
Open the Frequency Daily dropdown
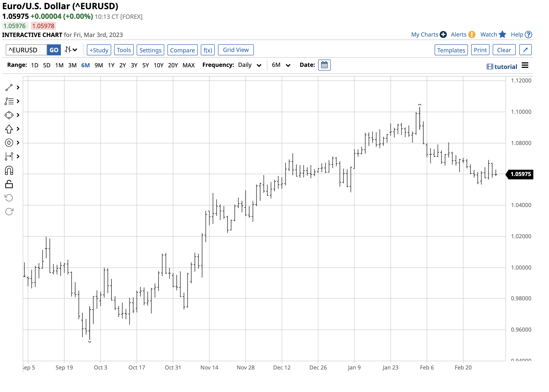249,65
